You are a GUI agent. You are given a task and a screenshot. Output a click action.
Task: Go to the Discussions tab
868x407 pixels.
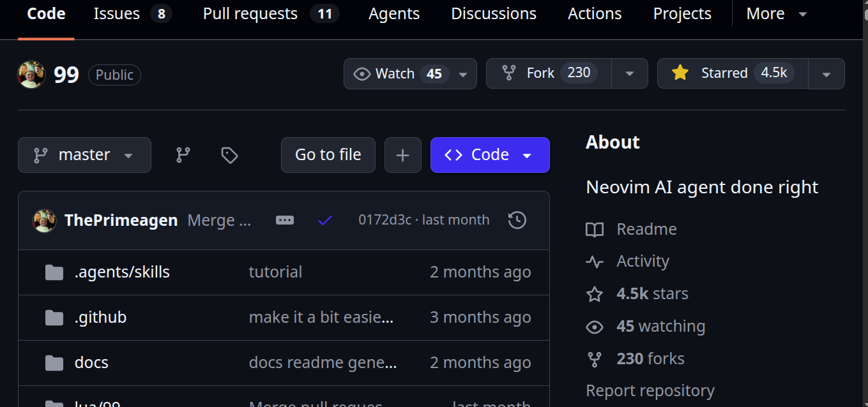(494, 14)
